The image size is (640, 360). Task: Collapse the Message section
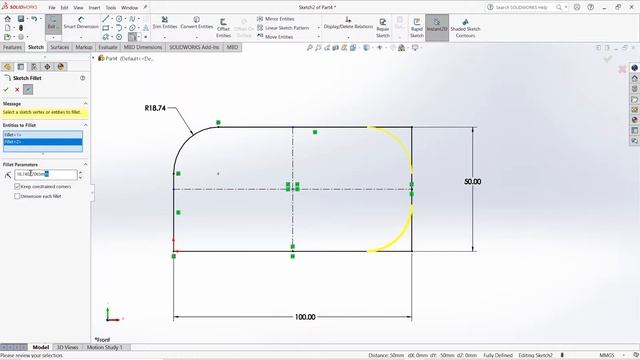point(85,104)
